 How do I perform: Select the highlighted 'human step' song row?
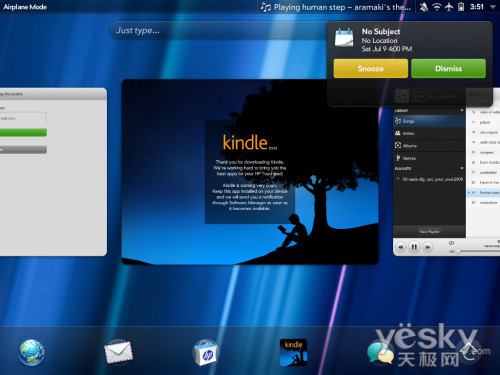[x=483, y=192]
